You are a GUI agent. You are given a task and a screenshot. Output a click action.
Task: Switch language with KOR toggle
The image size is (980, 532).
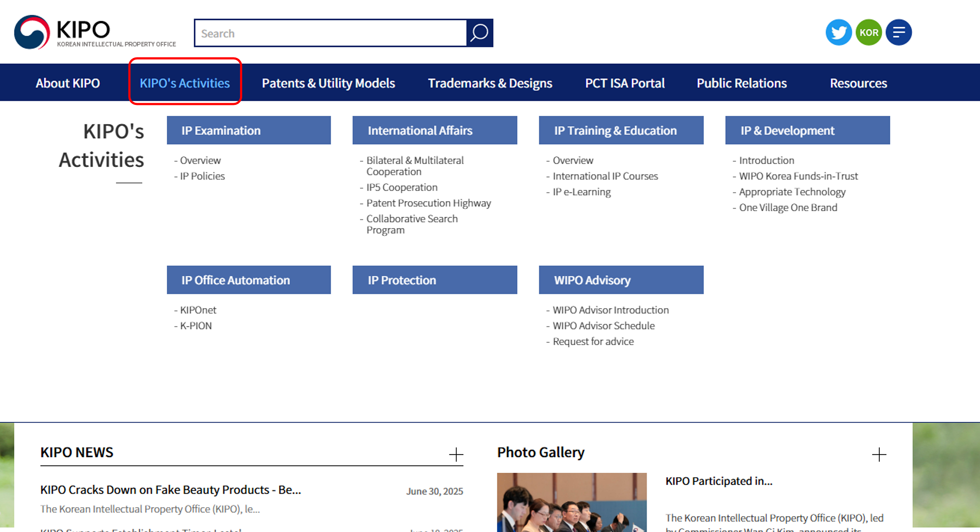[868, 32]
